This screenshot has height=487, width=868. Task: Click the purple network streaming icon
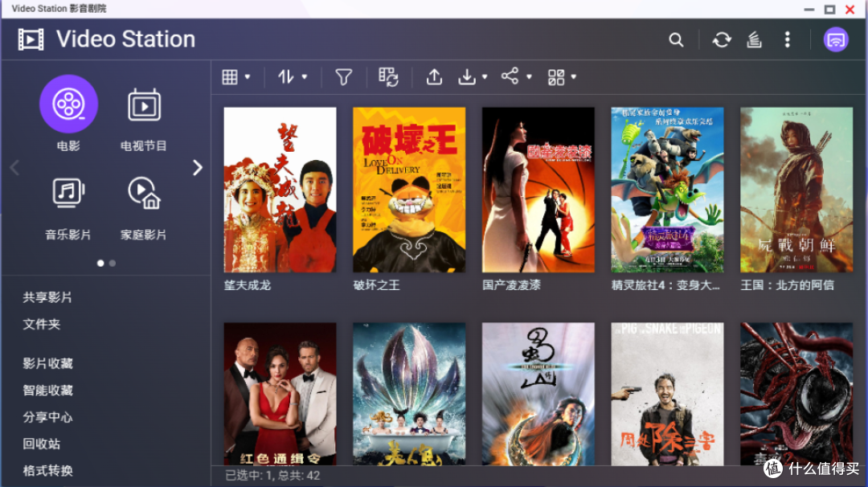click(835, 40)
